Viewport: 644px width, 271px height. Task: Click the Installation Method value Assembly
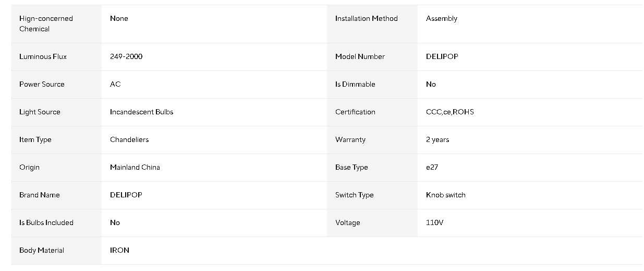coord(442,18)
